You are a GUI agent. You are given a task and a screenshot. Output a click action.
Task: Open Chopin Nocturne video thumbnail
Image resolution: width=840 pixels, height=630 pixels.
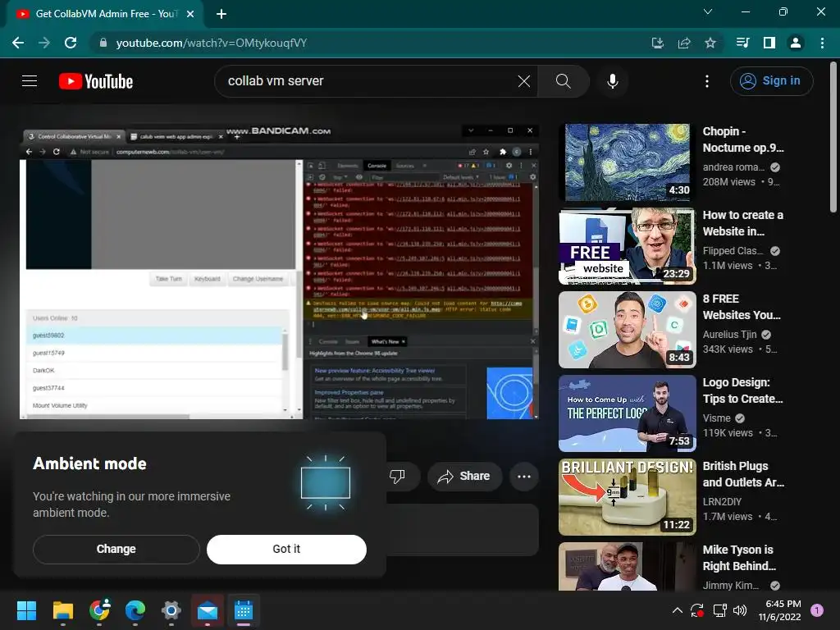coord(627,162)
